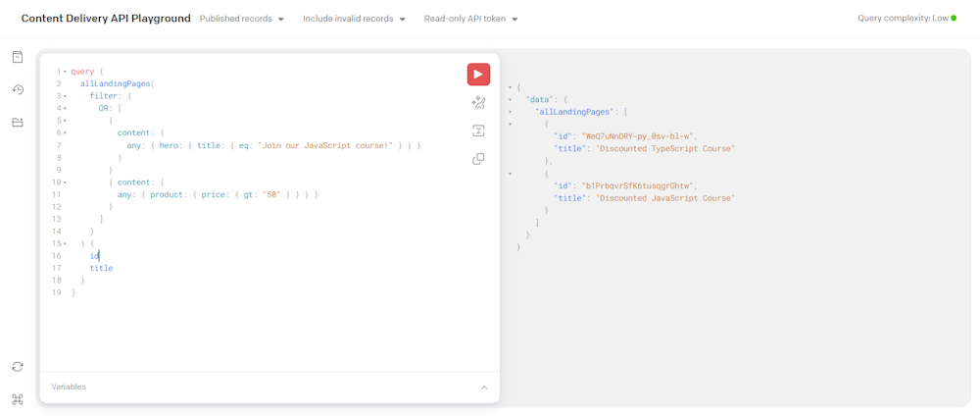Viewport: 980px width, 416px height.
Task: Click the "Join our JavaScript course!" string
Action: 327,146
